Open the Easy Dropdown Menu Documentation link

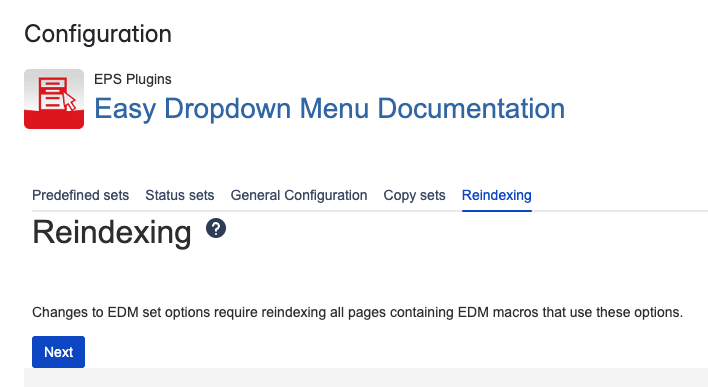point(330,108)
